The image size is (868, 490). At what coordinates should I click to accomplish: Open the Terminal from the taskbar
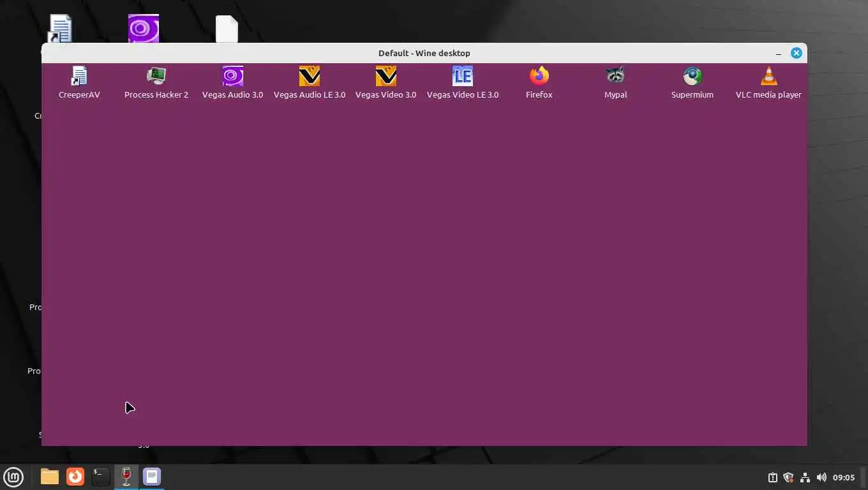click(x=100, y=477)
